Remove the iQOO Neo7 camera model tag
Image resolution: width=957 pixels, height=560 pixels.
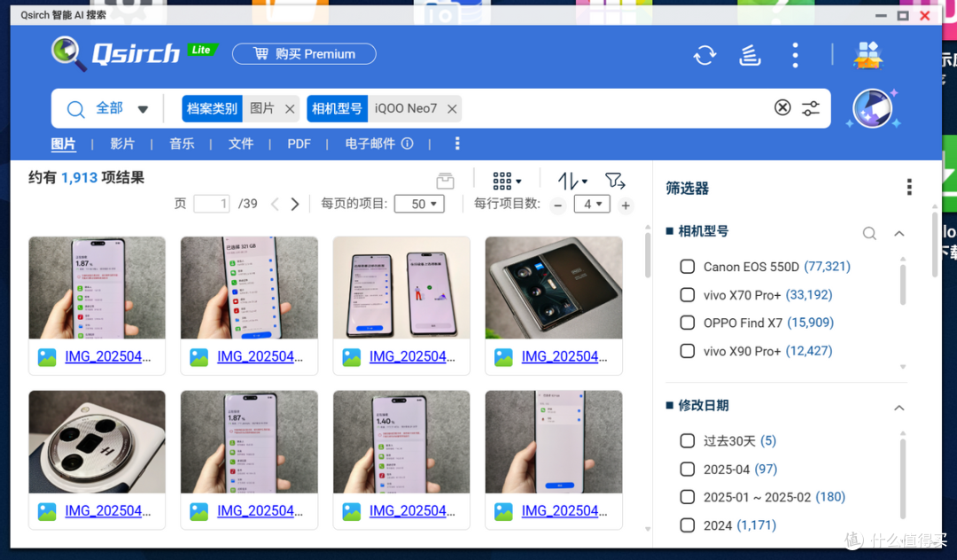pyautogui.click(x=452, y=109)
